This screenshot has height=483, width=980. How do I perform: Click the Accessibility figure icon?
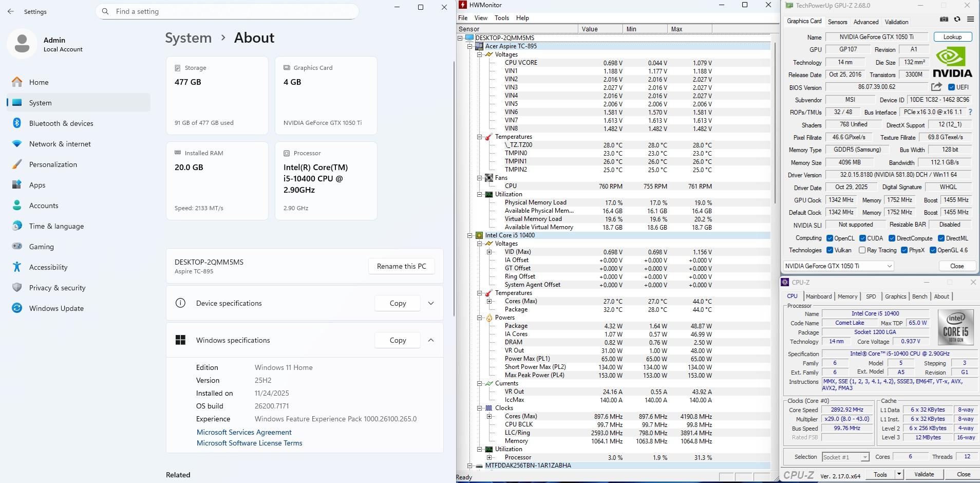[17, 267]
